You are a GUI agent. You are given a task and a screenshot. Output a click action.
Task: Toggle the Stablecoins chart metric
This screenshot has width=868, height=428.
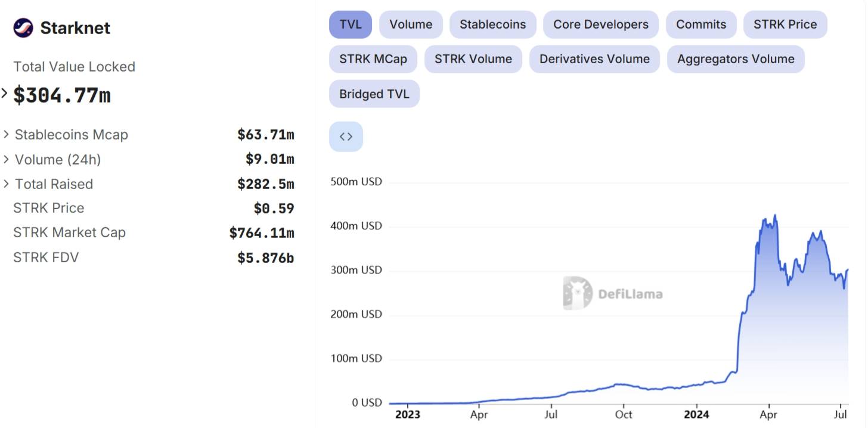tap(493, 24)
